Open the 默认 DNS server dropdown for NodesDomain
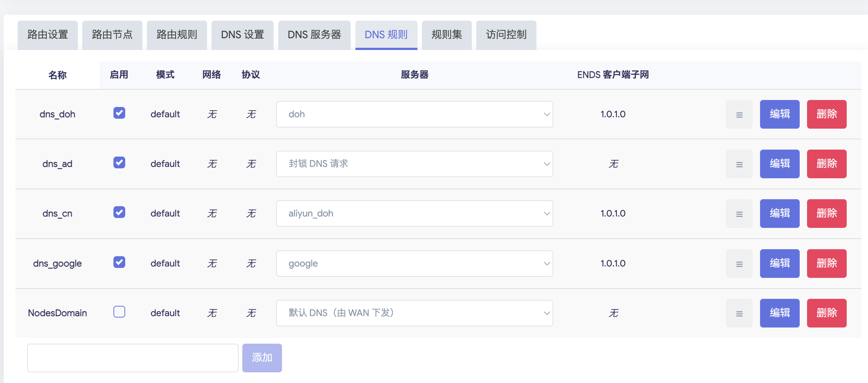868x383 pixels. tap(414, 313)
